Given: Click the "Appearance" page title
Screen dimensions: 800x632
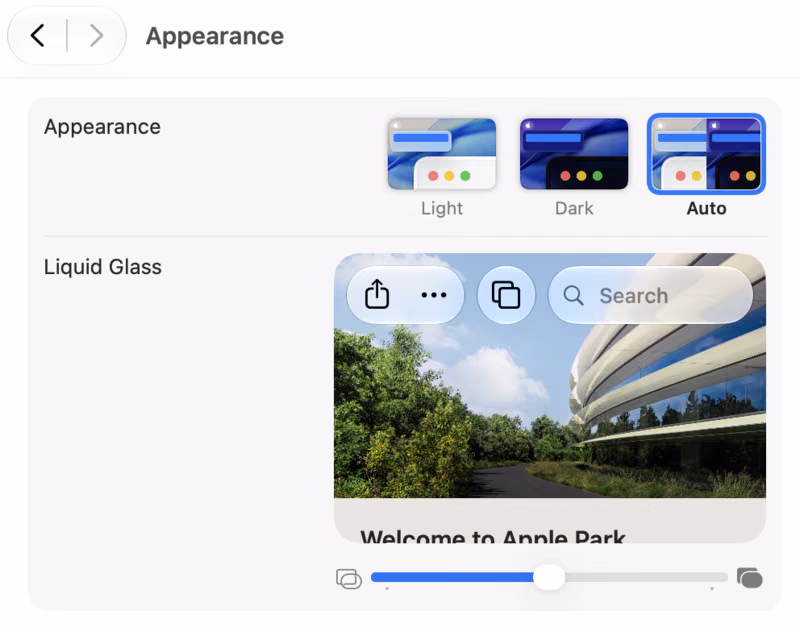Looking at the screenshot, I should coord(215,36).
